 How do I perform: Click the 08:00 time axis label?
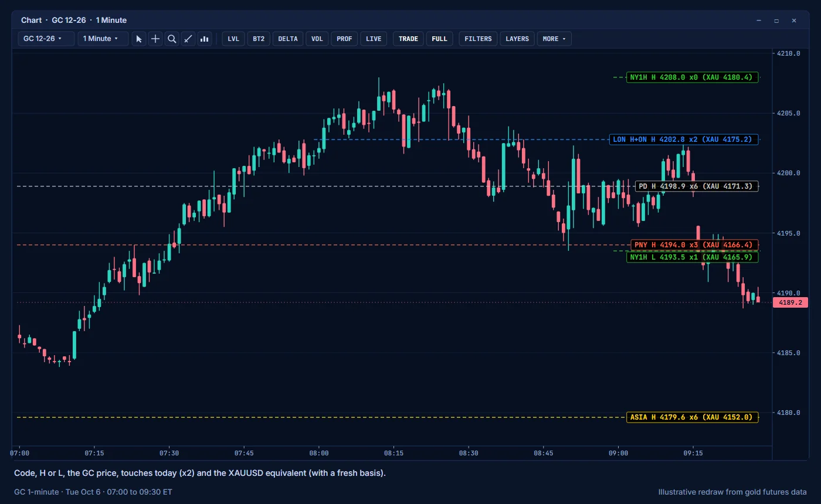pyautogui.click(x=319, y=453)
